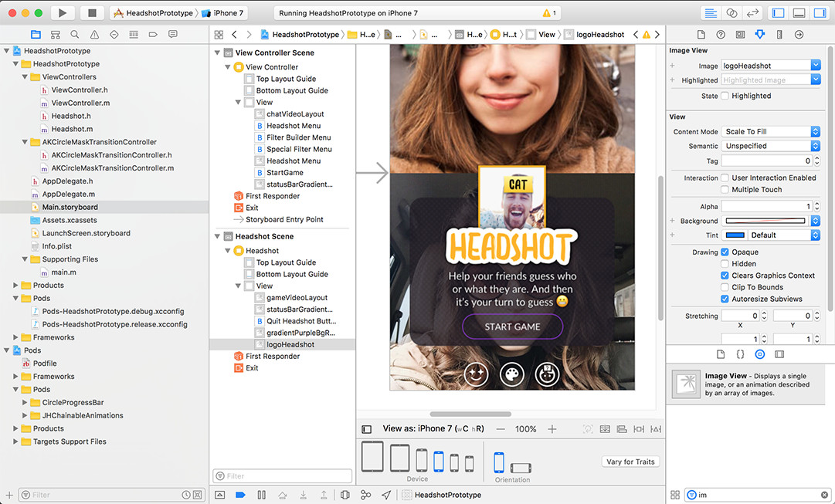Collapse the ViewControllers folder
The width and height of the screenshot is (835, 504).
point(25,77)
